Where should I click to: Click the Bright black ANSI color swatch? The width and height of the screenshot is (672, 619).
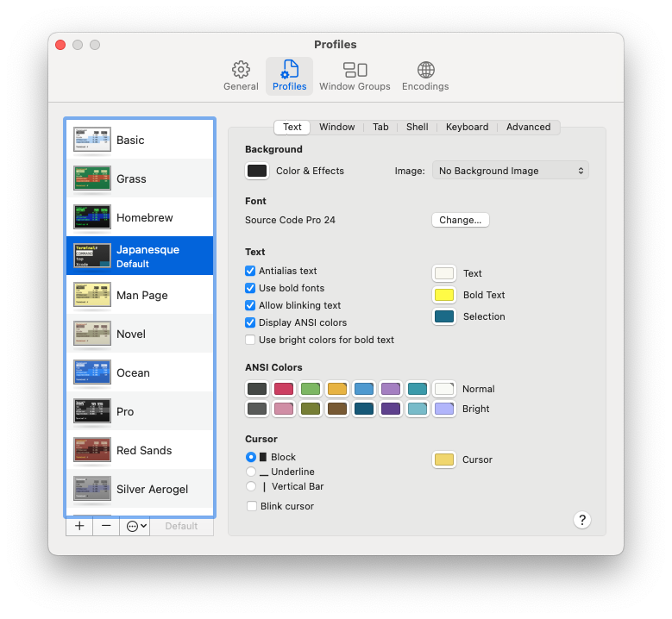[x=257, y=409]
